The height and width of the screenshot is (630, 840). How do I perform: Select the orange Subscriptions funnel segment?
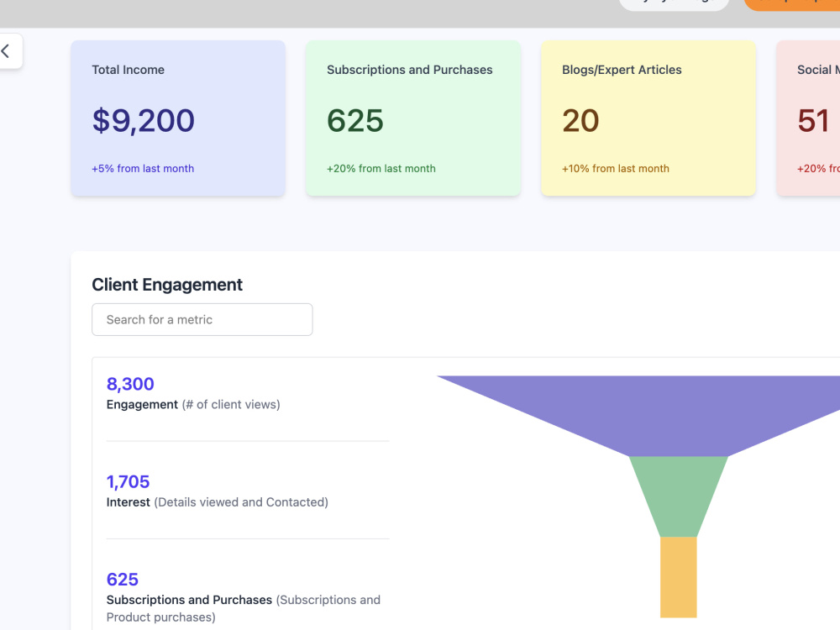point(678,577)
